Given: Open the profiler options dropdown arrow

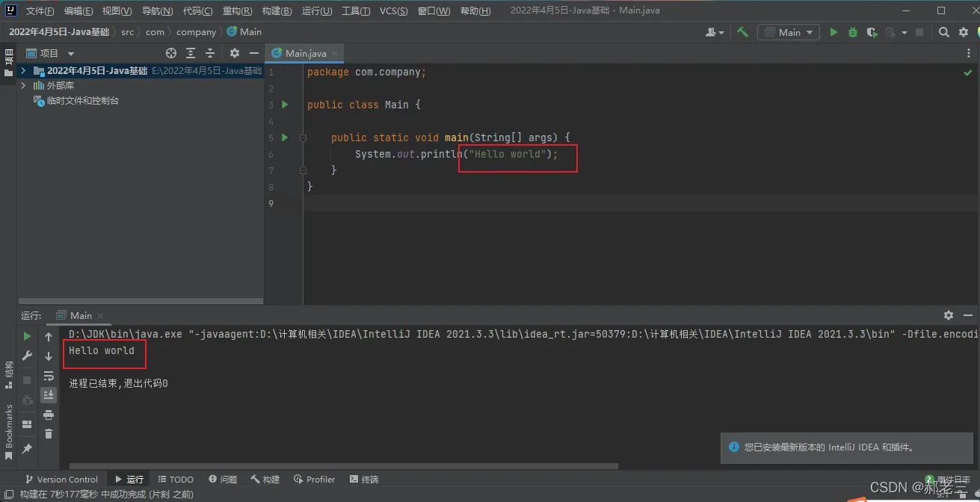Looking at the screenshot, I should [904, 32].
